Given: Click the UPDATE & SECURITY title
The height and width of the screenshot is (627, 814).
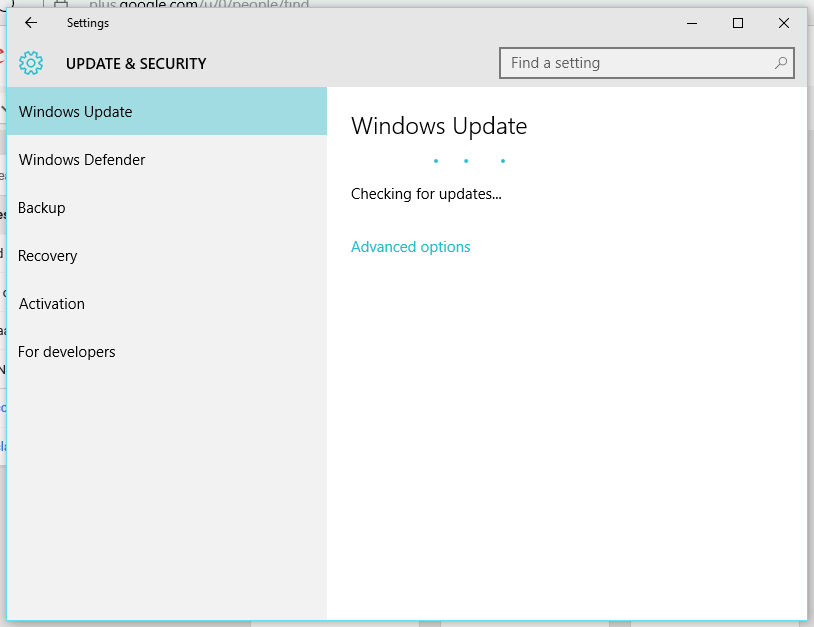Looking at the screenshot, I should tap(136, 62).
